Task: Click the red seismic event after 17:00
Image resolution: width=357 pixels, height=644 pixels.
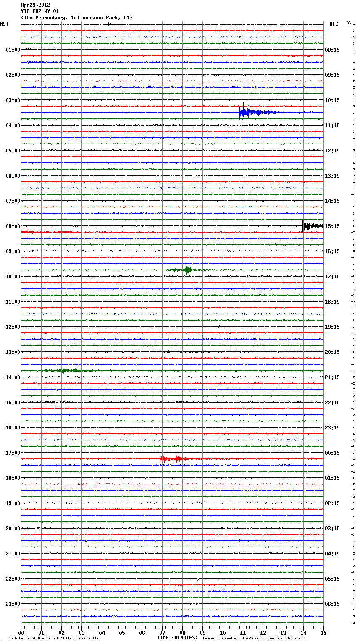Action: point(176,458)
